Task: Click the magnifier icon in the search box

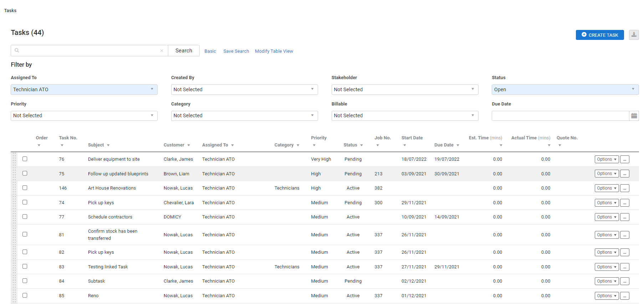Action: pyautogui.click(x=17, y=51)
